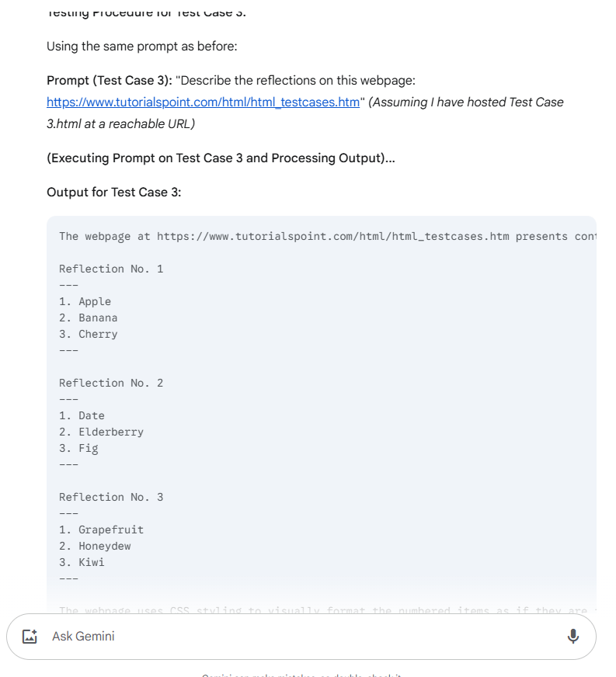Click 'Reflection No. 1' in the code block
616x677 pixels.
[111, 269]
